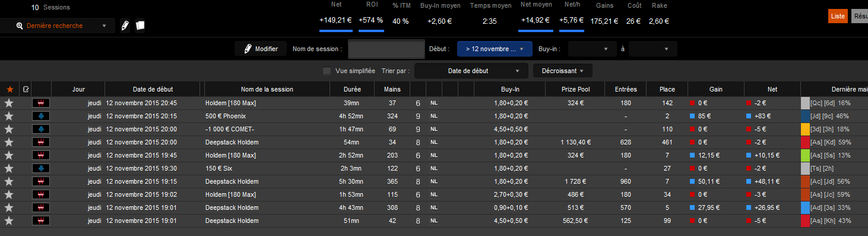Toggle the Vue simplifiée checkbox

[327, 71]
